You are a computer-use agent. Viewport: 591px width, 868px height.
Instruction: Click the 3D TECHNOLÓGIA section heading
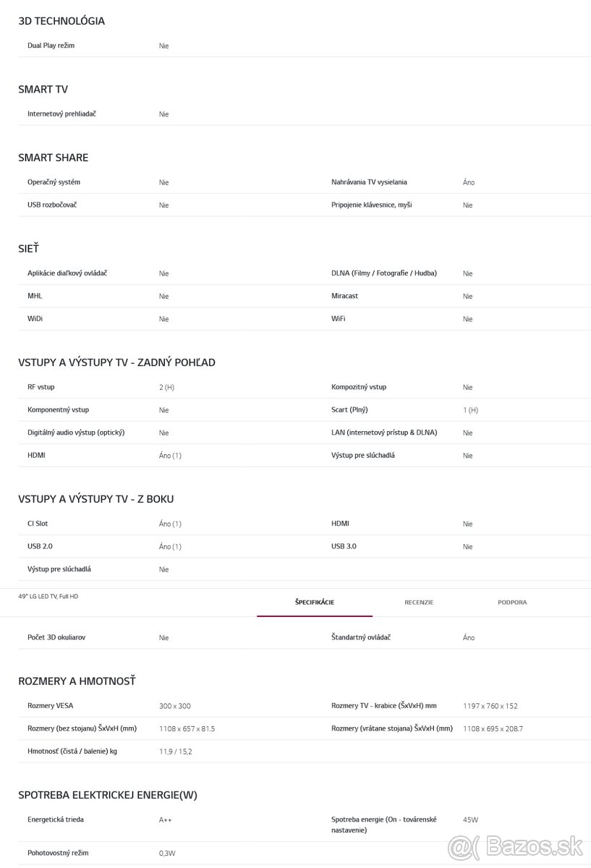pos(61,21)
